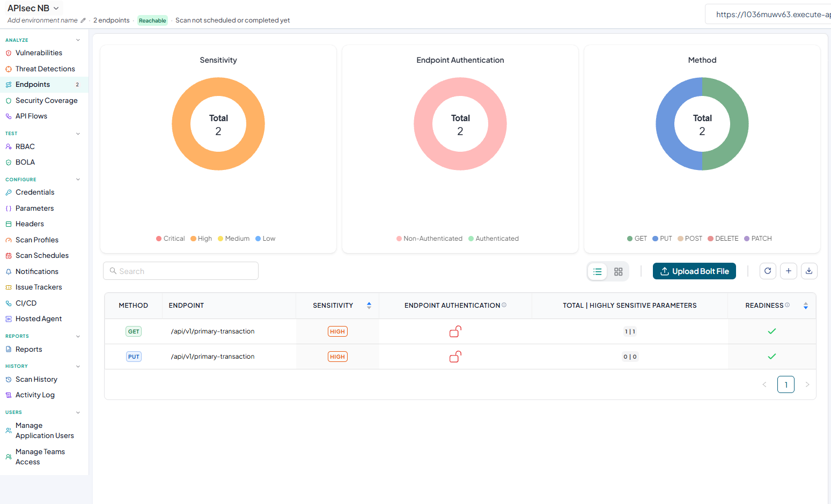
Task: Click readiness checkmark in GET row
Action: click(772, 331)
